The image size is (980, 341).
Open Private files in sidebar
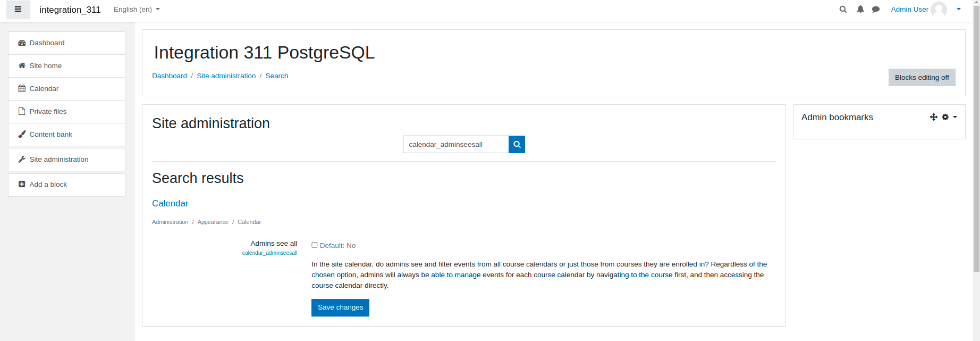pyautogui.click(x=67, y=112)
